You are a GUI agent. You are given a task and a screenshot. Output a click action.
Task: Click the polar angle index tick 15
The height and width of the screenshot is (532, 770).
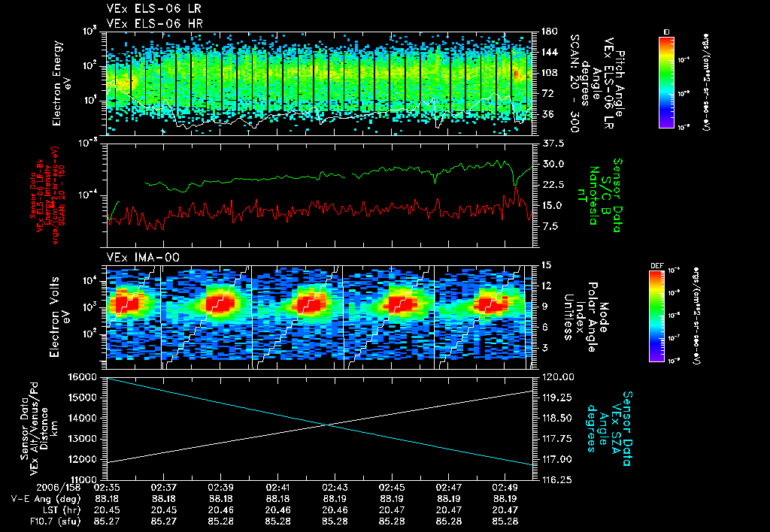point(546,265)
